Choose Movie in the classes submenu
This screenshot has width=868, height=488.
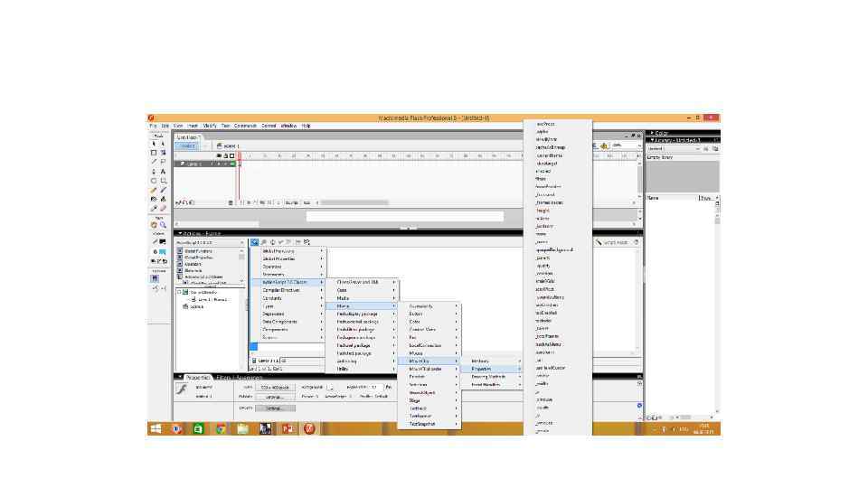[361, 306]
